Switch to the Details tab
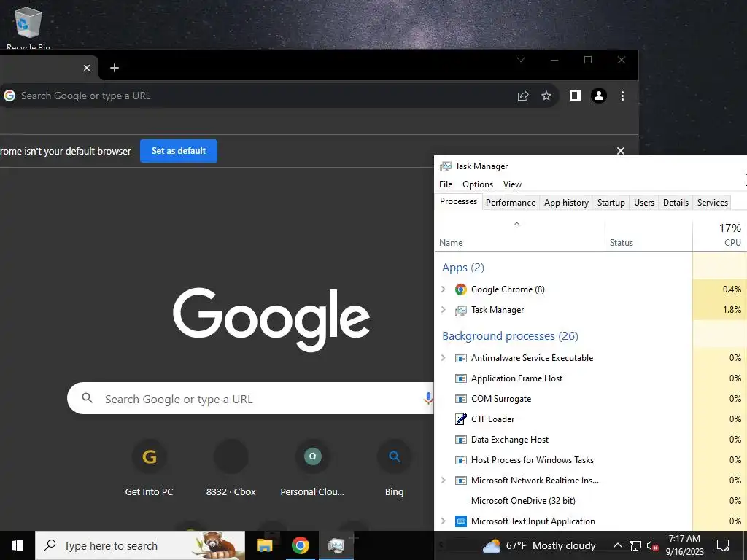This screenshot has height=560, width=747. click(676, 203)
